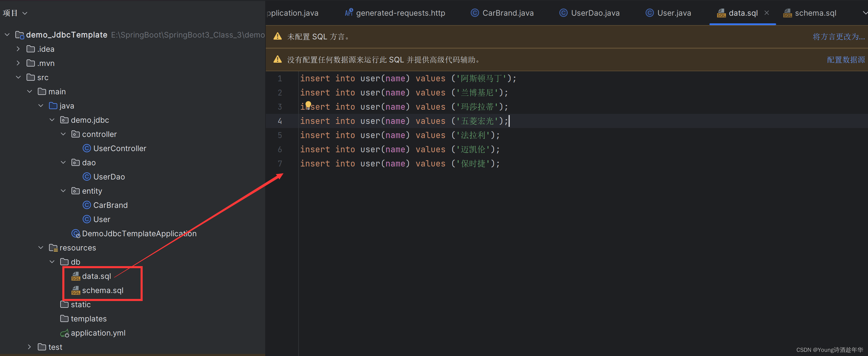Click the java source root folder icon
Image resolution: width=868 pixels, height=356 pixels.
click(x=53, y=106)
